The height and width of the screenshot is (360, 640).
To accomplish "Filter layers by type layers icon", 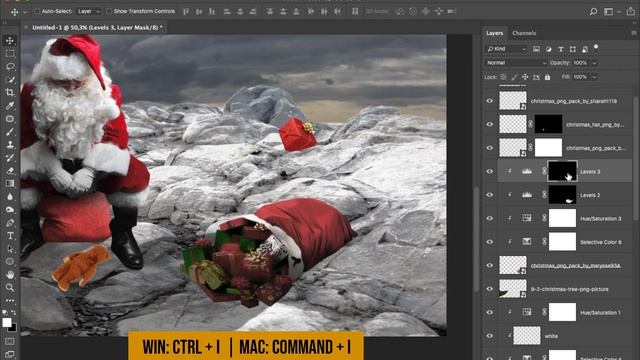I will (561, 49).
